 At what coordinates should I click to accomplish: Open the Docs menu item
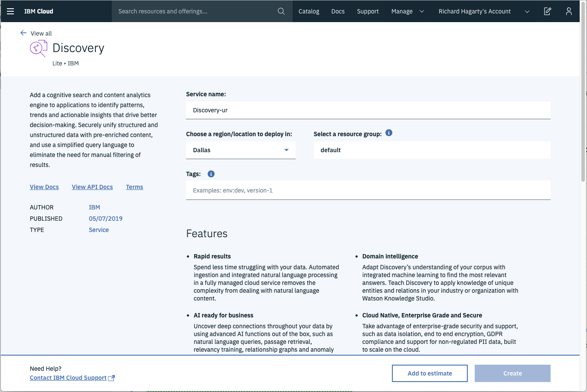(338, 11)
